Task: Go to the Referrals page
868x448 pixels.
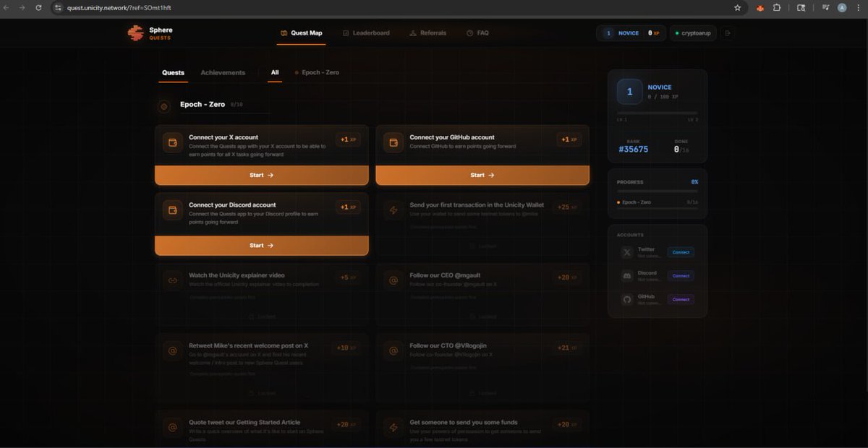Action: click(427, 33)
